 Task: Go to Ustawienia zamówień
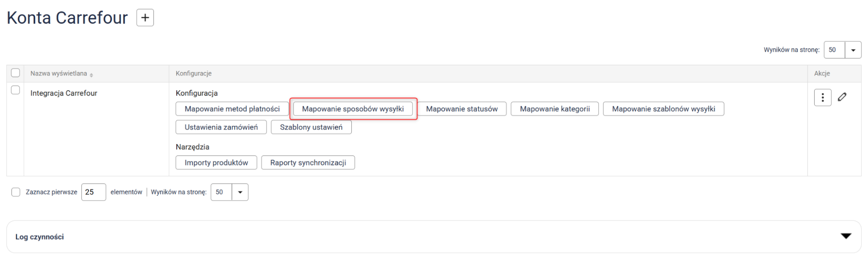pyautogui.click(x=221, y=127)
